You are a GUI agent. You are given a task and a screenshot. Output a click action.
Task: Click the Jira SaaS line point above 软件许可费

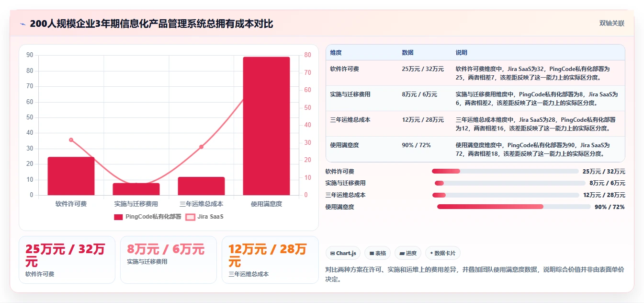(71, 140)
